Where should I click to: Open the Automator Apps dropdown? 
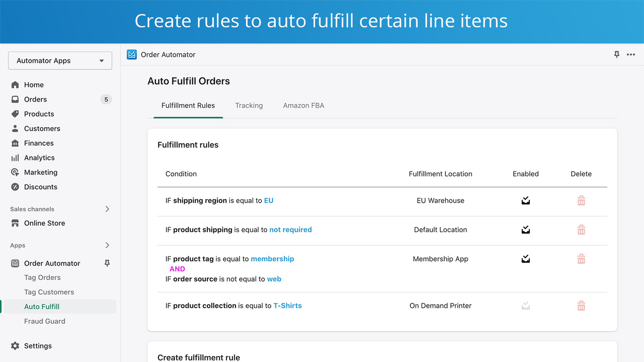(60, 60)
